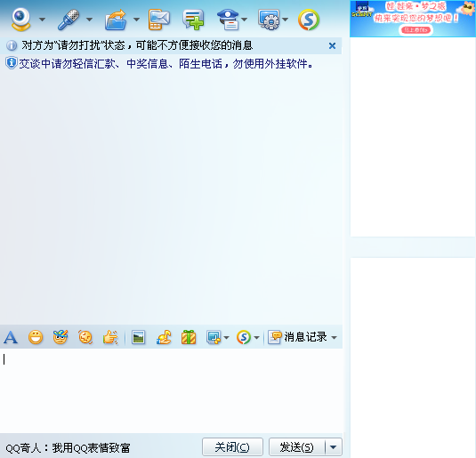Open the advertisement banner at top right
The height and width of the screenshot is (458, 476).
[x=413, y=19]
